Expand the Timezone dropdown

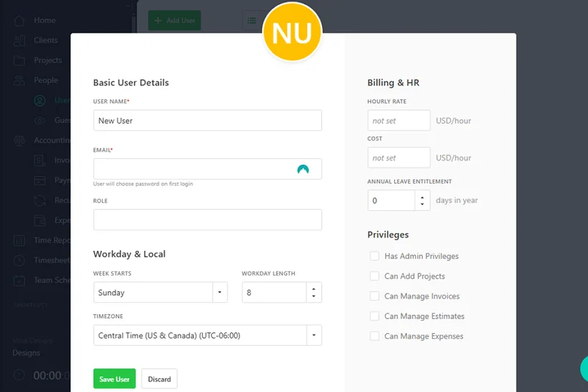pos(314,335)
